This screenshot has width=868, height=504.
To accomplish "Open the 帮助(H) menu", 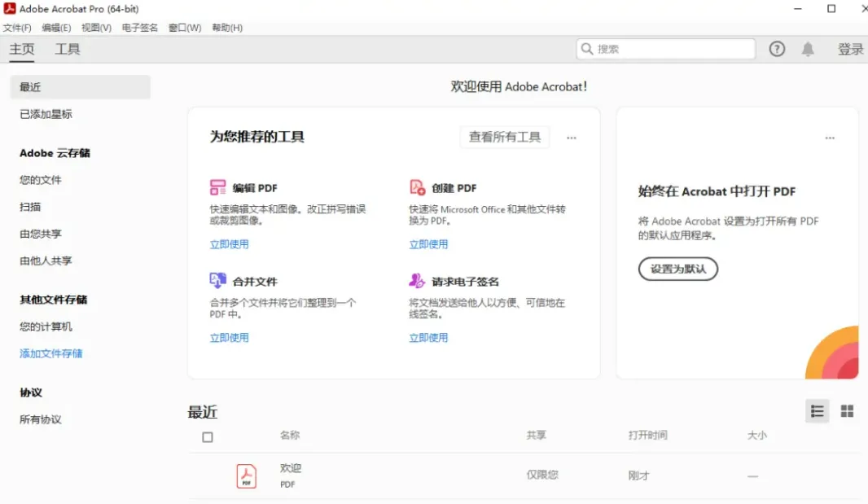I will tap(227, 28).
